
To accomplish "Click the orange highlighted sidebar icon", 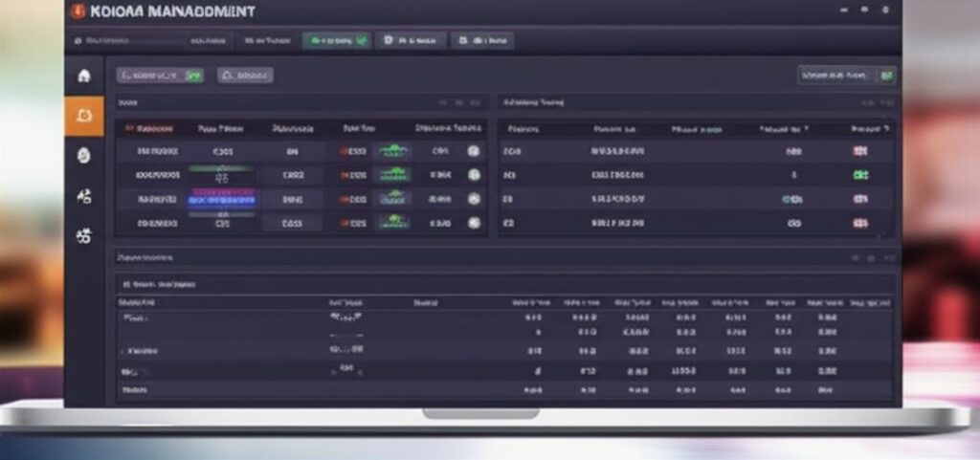I will 83,116.
